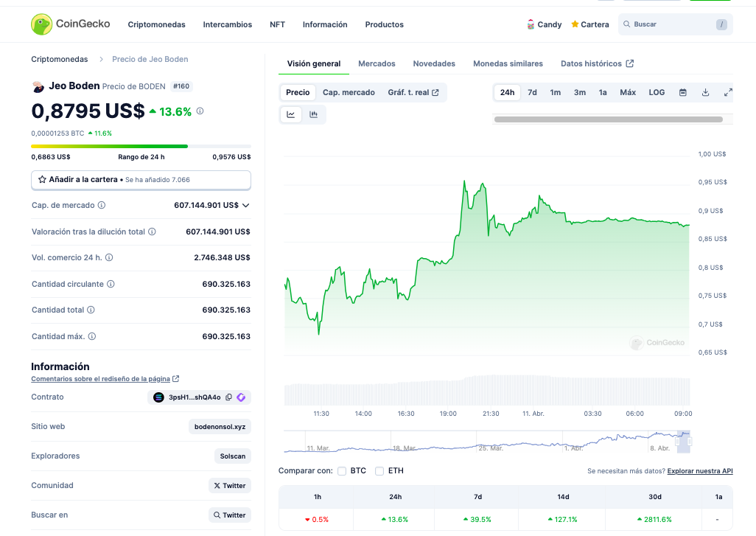Click Criptomonedas breadcrumb link

(59, 59)
